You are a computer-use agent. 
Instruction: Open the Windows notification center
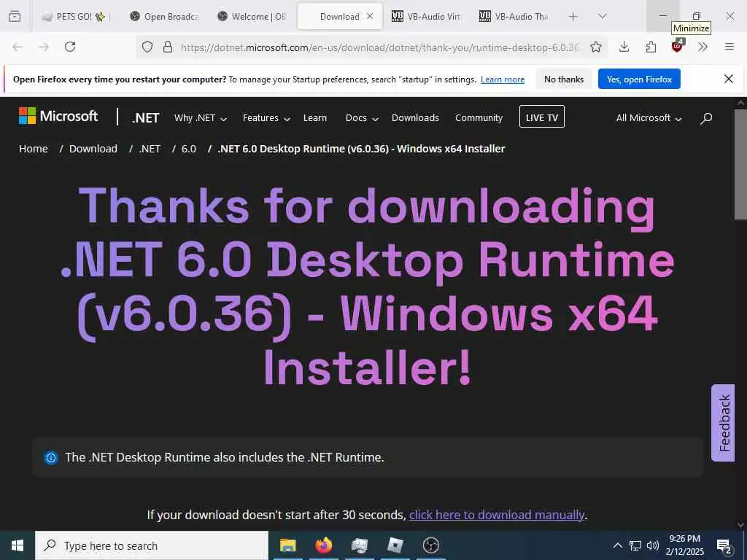pyautogui.click(x=724, y=545)
